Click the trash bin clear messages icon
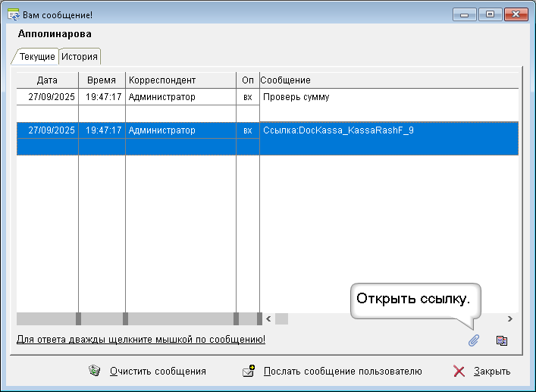Viewport: 536px width, 392px height. tap(95, 372)
